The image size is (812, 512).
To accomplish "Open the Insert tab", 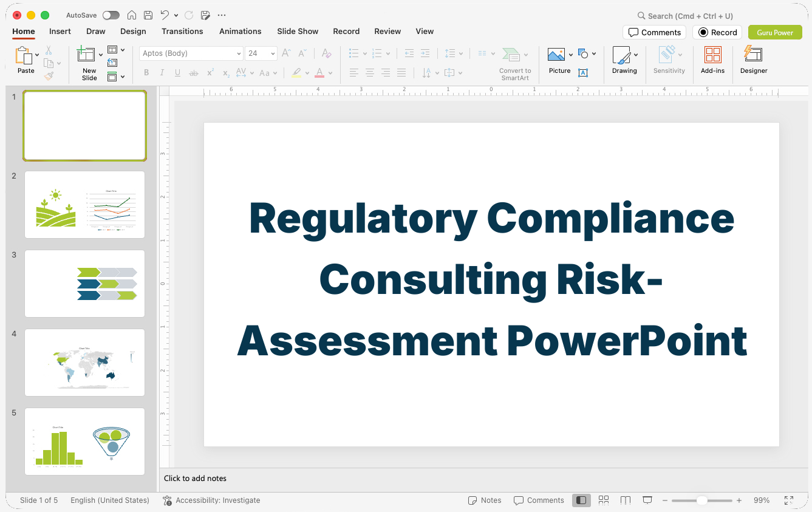I will pyautogui.click(x=60, y=31).
